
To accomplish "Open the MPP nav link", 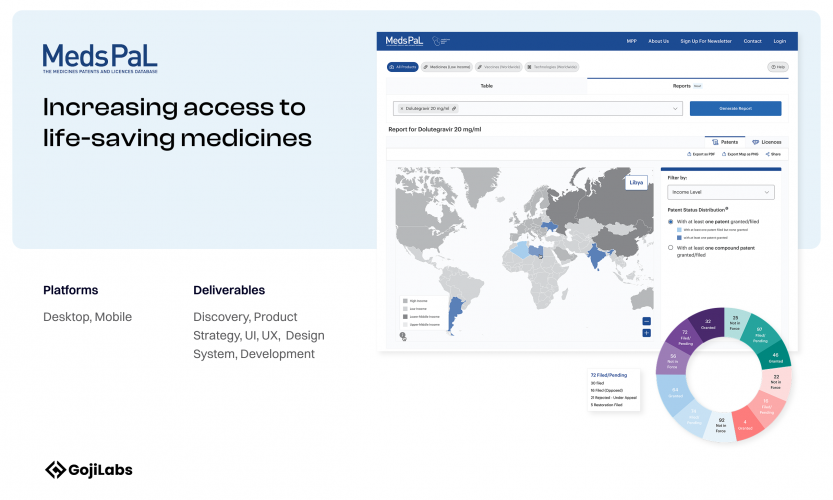I will pos(631,41).
